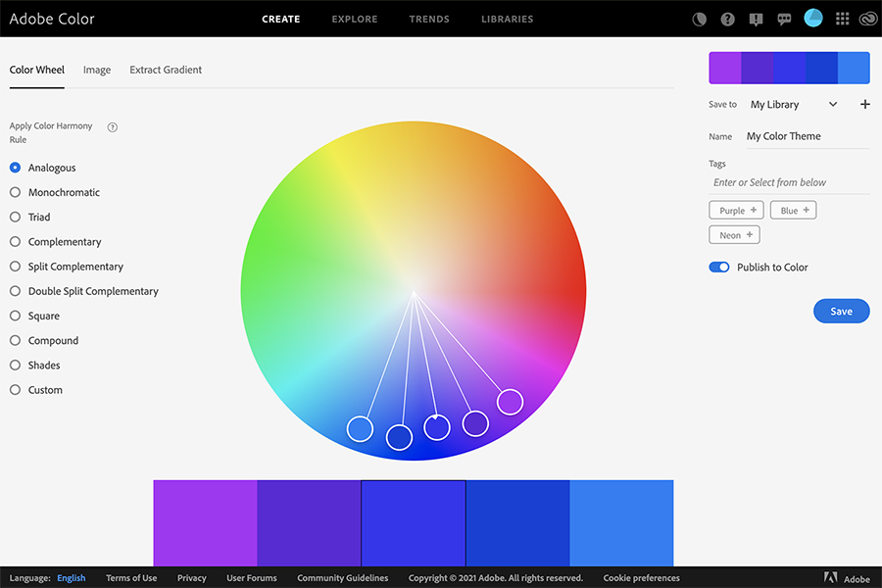Screen dimensions: 882x588
Task: Select the Compound harmony rule
Action: click(x=44, y=340)
